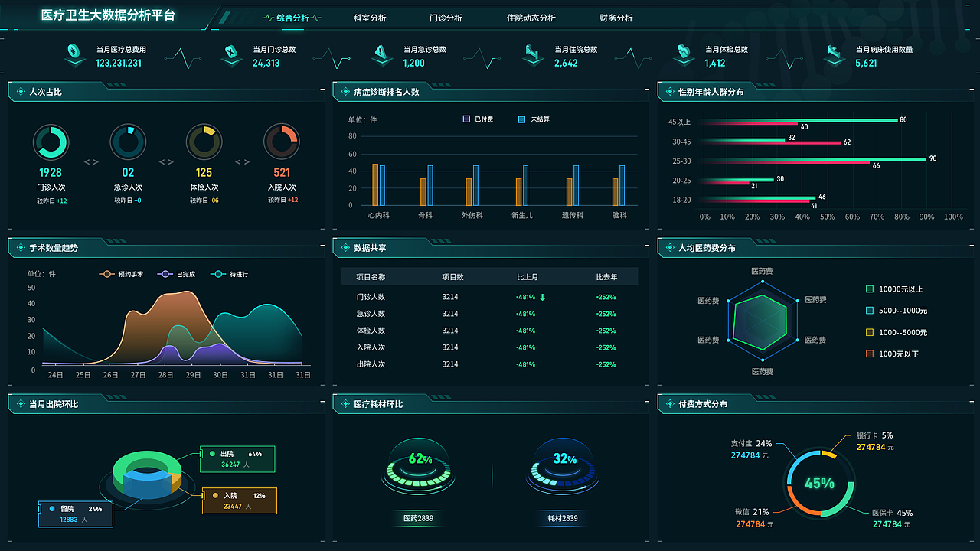Click arrows between 体检人次 and 入院人次
This screenshot has height=551, width=980.
point(243,162)
